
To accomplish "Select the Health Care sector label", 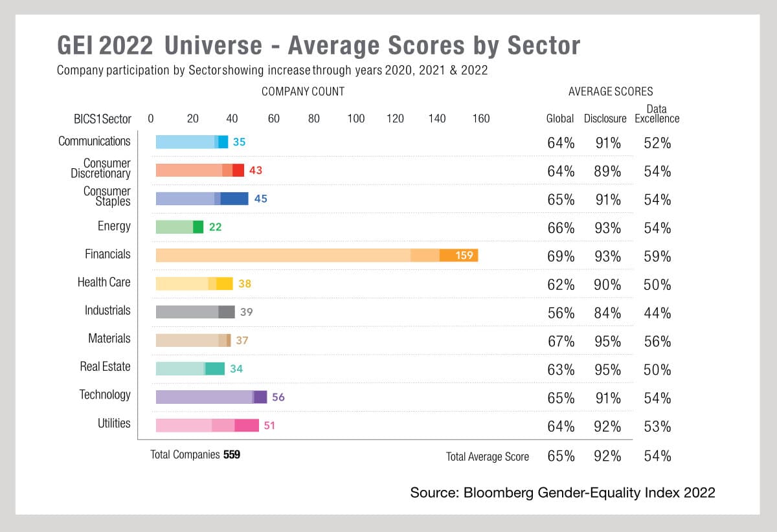I will click(104, 282).
